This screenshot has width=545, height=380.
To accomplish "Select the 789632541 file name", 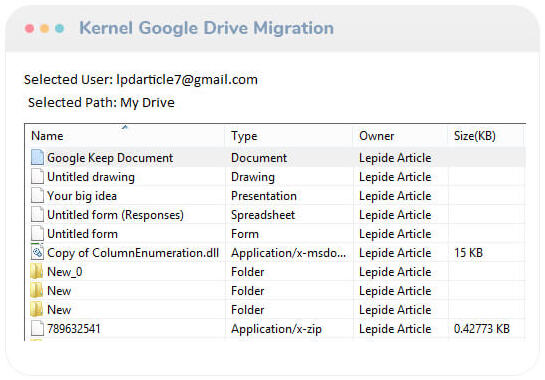I will [x=74, y=329].
